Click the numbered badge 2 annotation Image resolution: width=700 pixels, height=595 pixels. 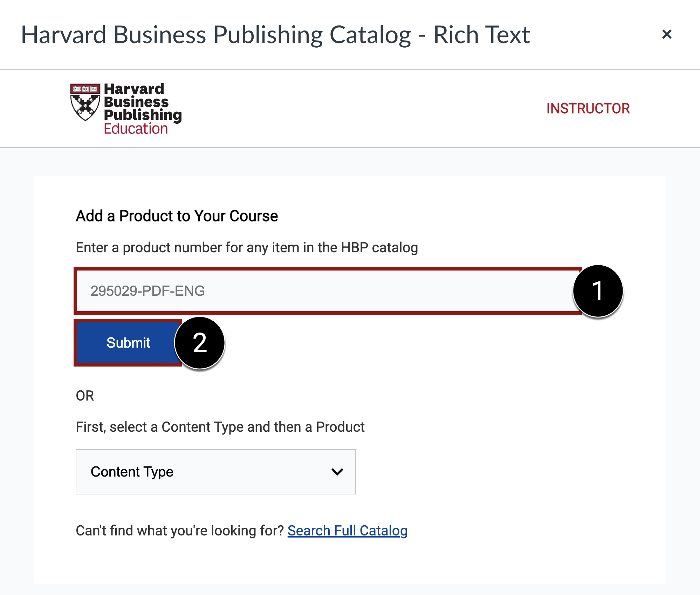pos(200,343)
